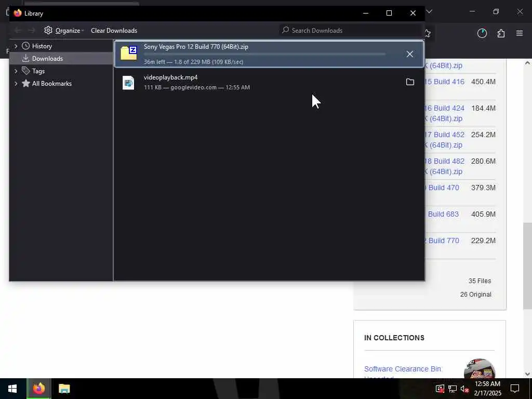Open the Firefox extensions puzzle icon

tap(501, 33)
